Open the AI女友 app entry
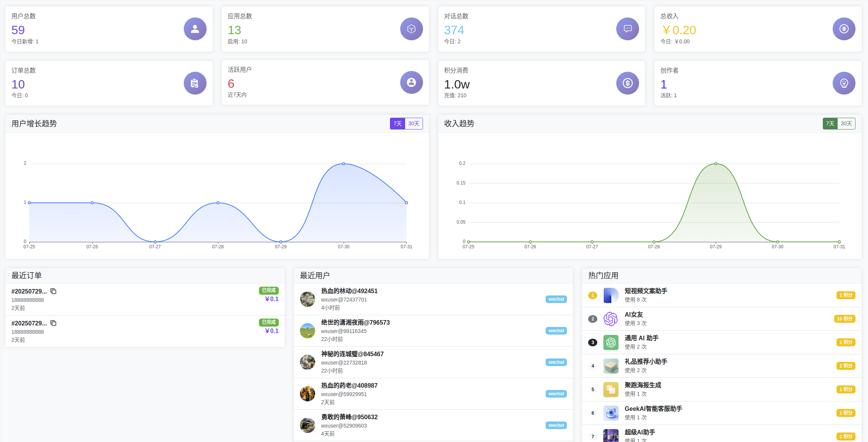Image resolution: width=868 pixels, height=442 pixels. tap(633, 315)
